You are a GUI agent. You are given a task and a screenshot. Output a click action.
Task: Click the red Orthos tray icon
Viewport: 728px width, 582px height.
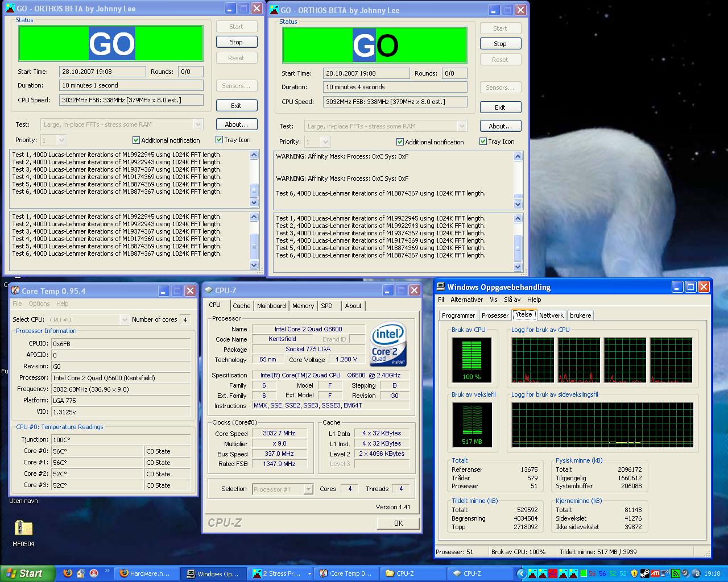point(553,573)
